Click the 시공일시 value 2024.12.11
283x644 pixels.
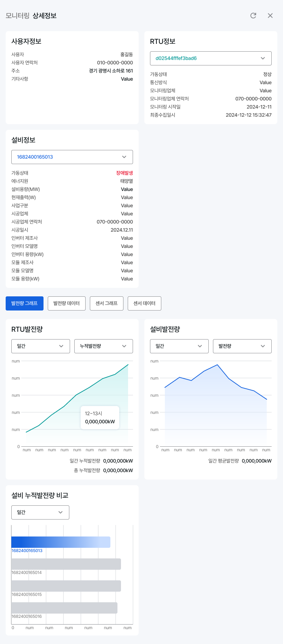122,230
